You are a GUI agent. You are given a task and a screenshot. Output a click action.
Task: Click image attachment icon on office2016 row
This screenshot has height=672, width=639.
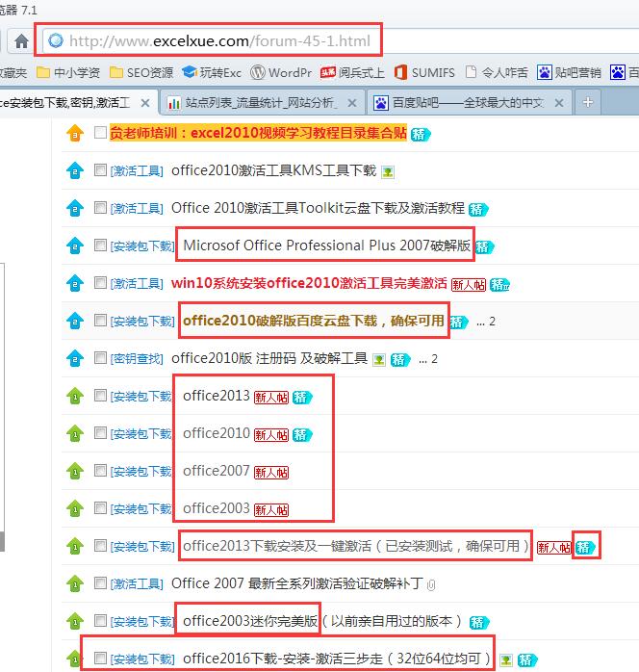pyautogui.click(x=506, y=660)
